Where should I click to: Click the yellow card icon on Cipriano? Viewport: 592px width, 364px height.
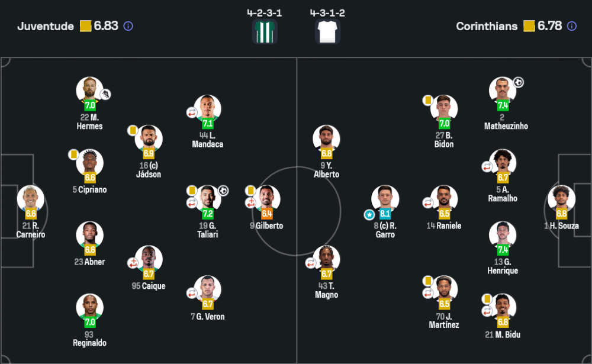tap(74, 154)
